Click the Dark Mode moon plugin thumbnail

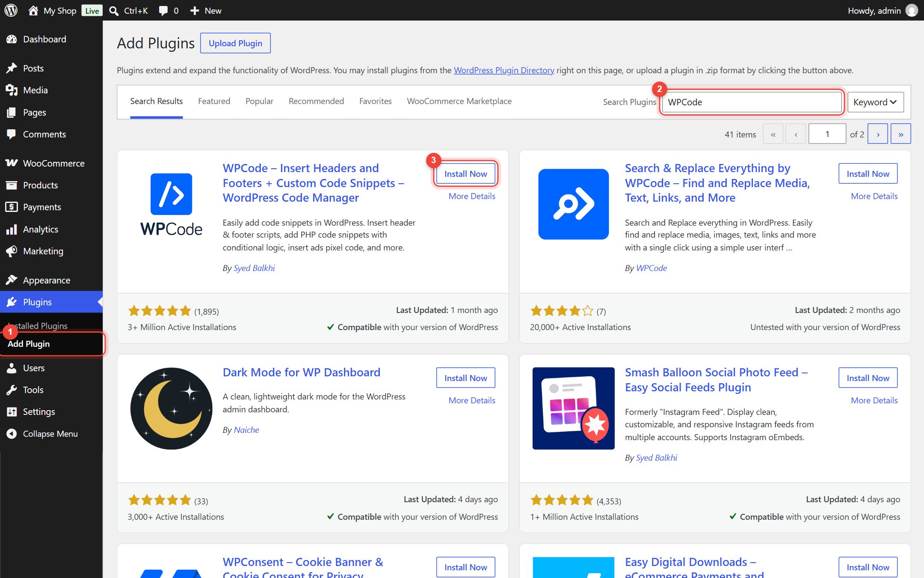point(171,408)
